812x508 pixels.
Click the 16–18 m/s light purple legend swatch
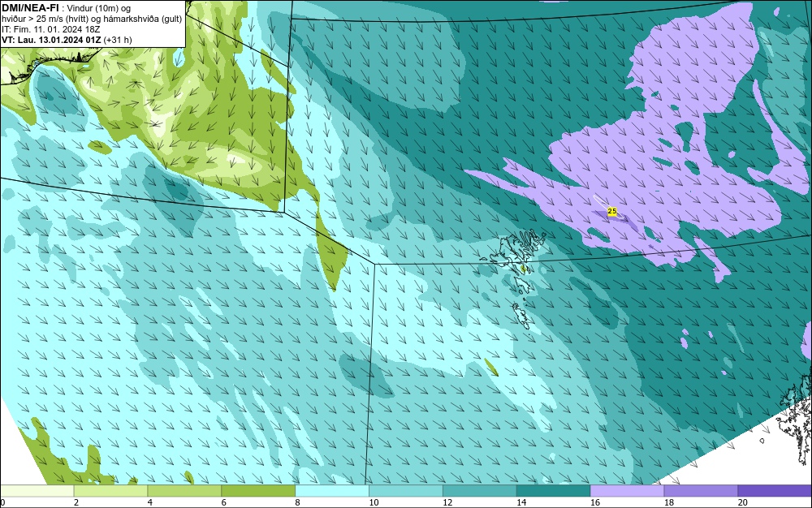click(627, 491)
